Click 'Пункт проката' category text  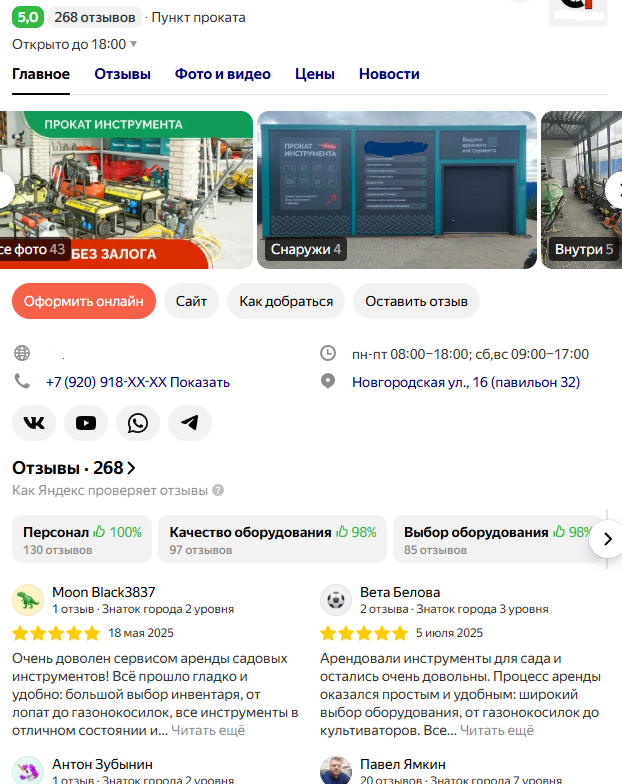point(198,18)
